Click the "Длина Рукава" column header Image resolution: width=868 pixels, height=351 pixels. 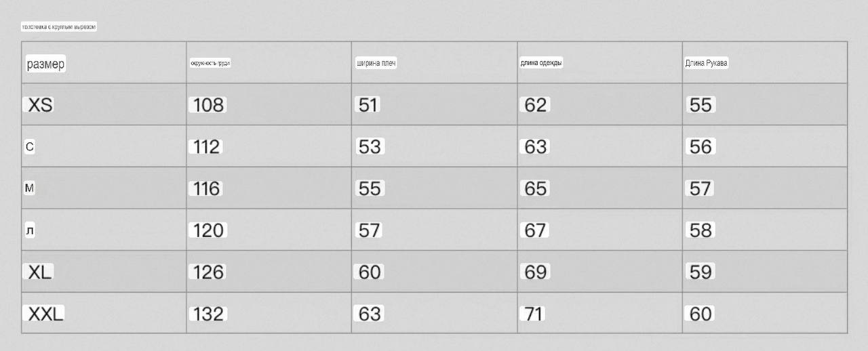click(707, 64)
